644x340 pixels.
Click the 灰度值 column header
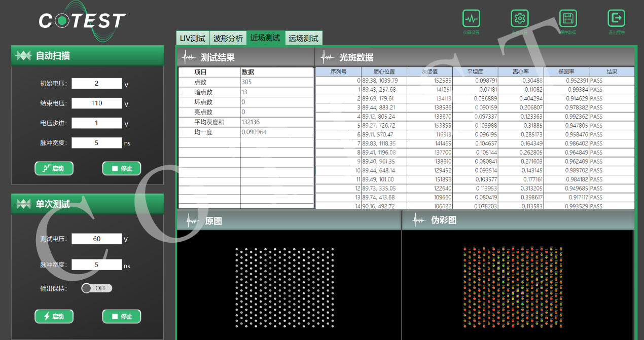point(430,72)
